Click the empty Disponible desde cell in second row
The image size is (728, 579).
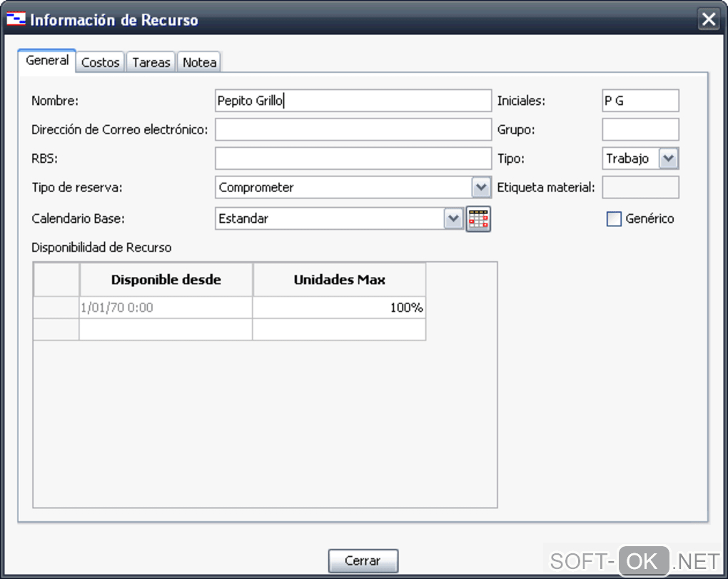pos(166,329)
